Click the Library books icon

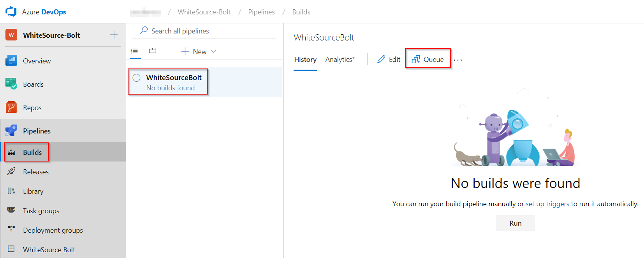coord(11,191)
